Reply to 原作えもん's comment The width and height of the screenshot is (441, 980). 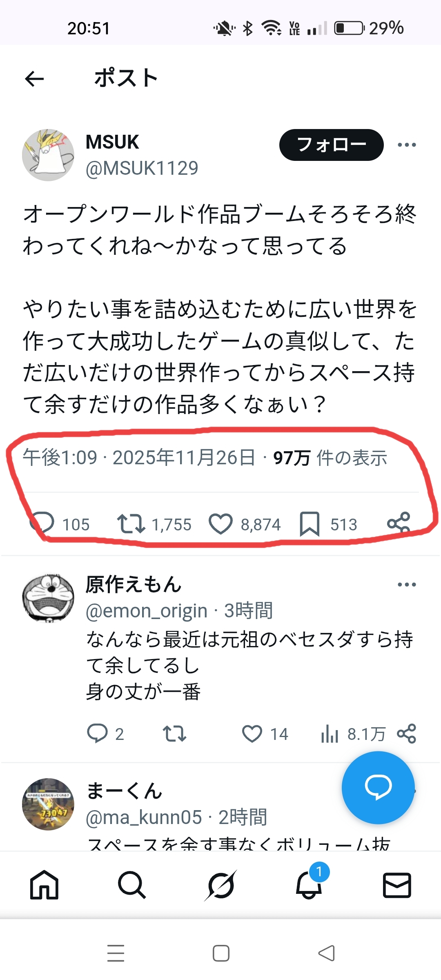click(x=97, y=733)
